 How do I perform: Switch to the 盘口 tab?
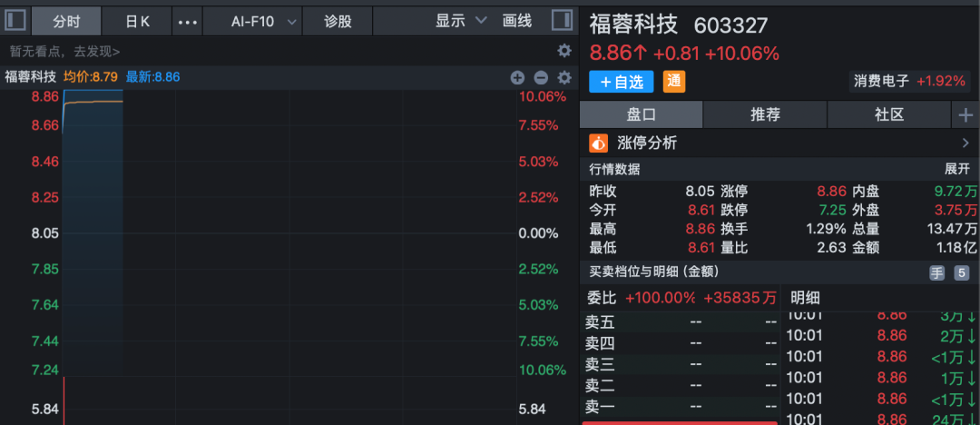pyautogui.click(x=642, y=114)
